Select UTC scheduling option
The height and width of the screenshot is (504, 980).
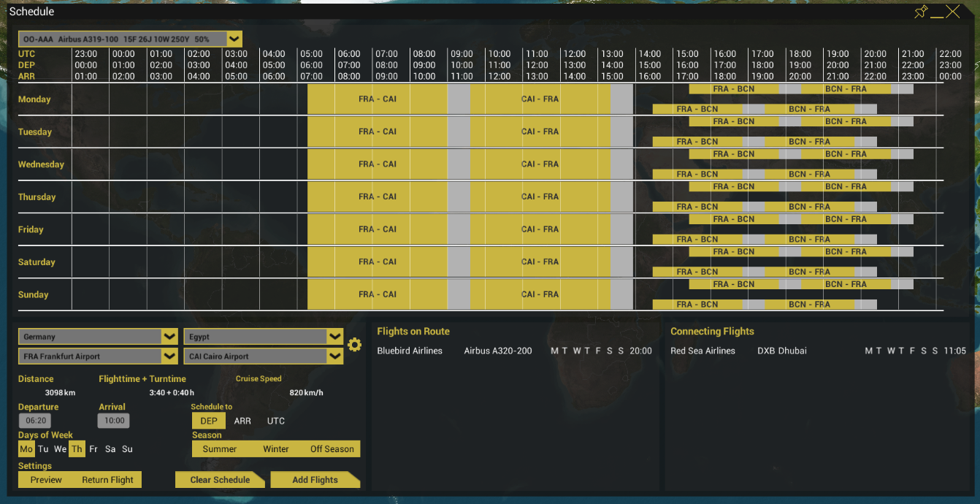pyautogui.click(x=275, y=421)
